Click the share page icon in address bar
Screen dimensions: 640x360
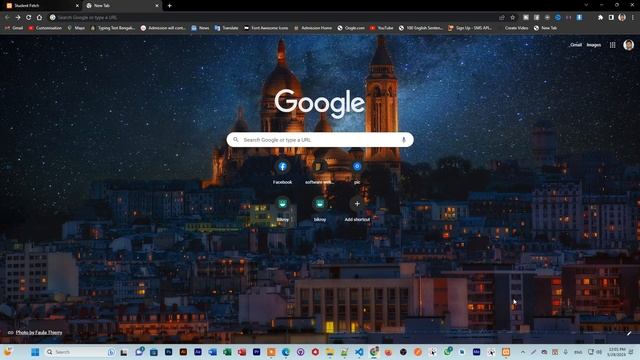502,18
